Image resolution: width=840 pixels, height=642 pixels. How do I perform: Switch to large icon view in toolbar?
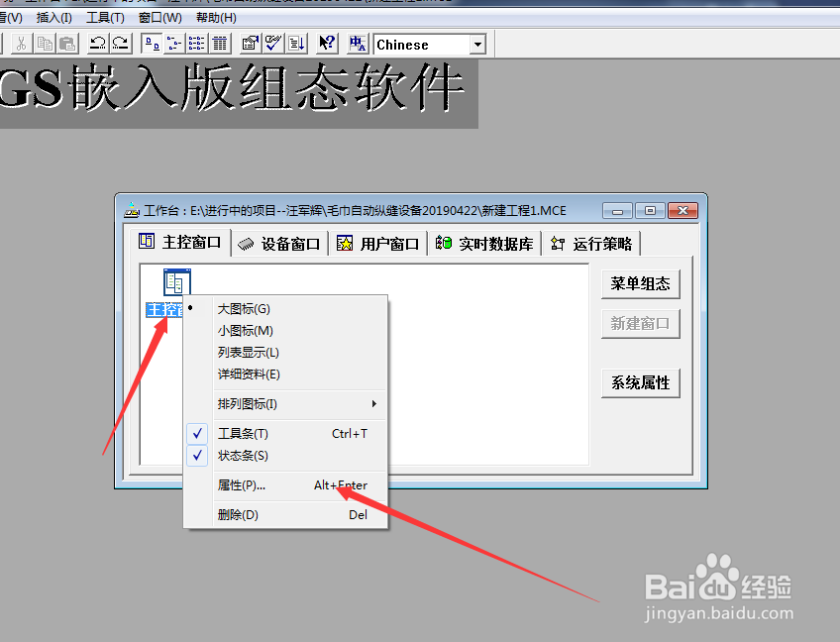coord(153,44)
